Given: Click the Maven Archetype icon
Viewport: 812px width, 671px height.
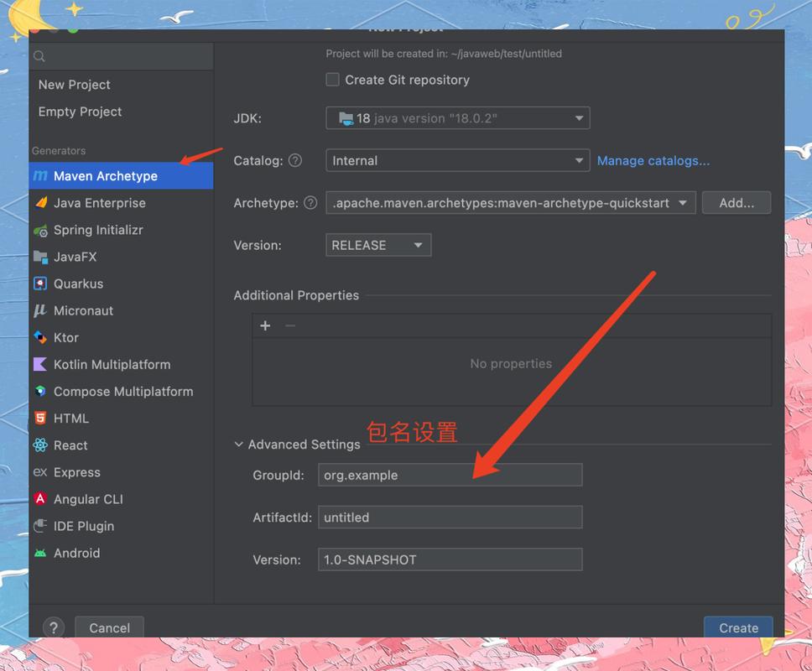Looking at the screenshot, I should (x=40, y=176).
